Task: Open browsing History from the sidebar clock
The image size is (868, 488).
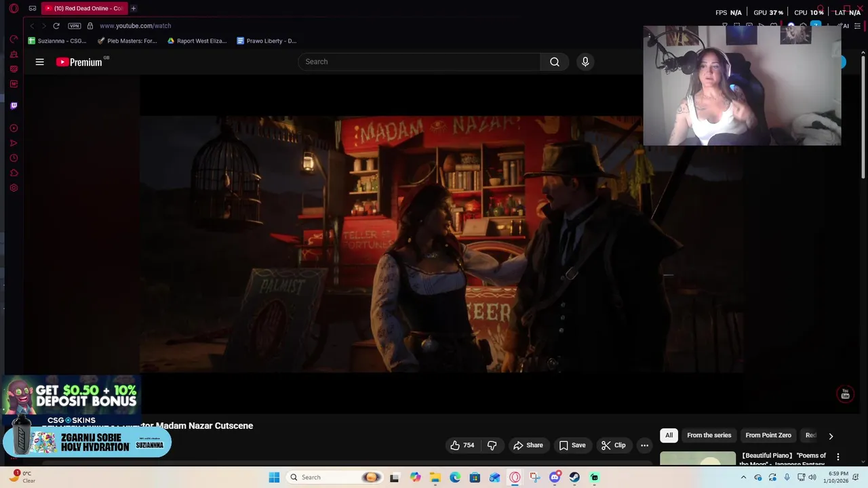Action: [x=14, y=158]
